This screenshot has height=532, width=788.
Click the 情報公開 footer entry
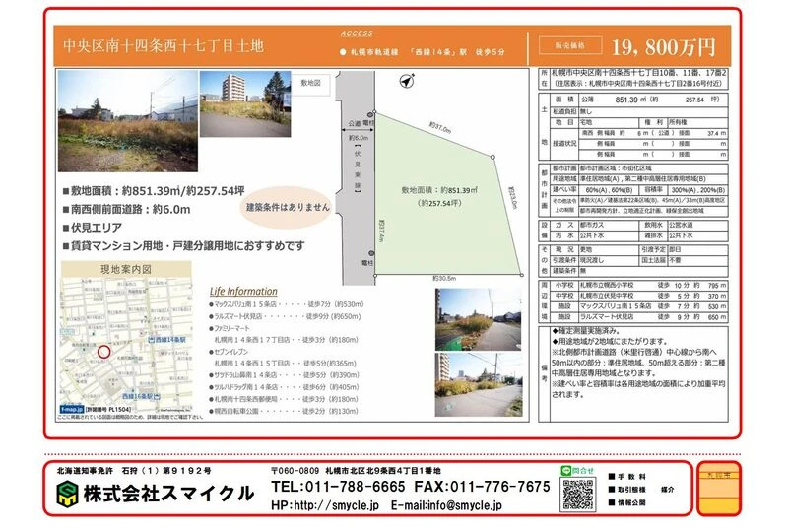627,502
